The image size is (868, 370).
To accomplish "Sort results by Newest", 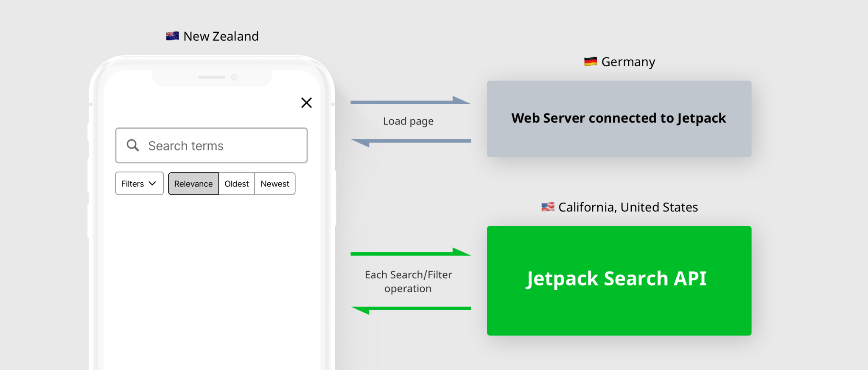I will (x=275, y=184).
